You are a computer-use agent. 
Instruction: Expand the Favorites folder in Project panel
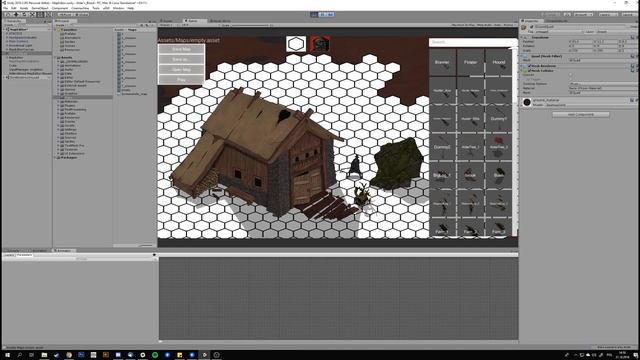(56, 30)
